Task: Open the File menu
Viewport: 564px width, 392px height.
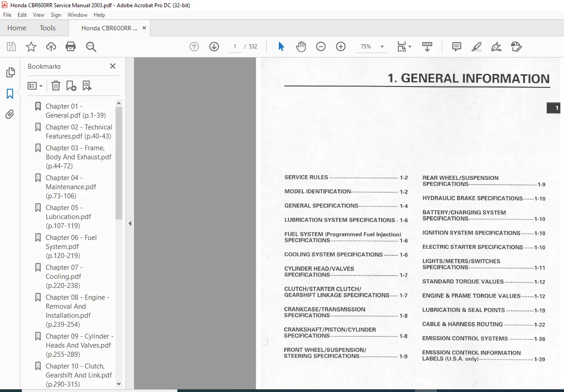Action: pyautogui.click(x=7, y=15)
